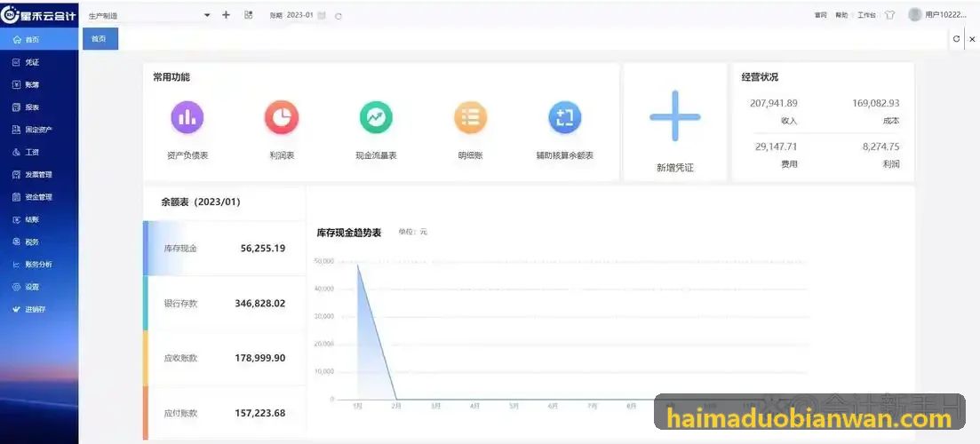This screenshot has width=980, height=444.
Task: Select the 库存现金 balance row
Action: click(x=225, y=248)
